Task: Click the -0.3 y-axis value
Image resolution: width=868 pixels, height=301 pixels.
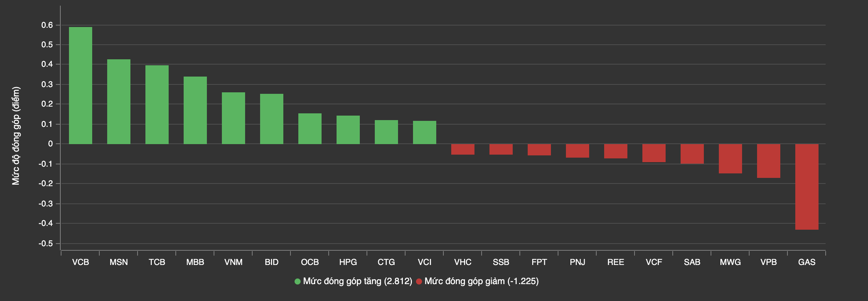Action: [46, 204]
